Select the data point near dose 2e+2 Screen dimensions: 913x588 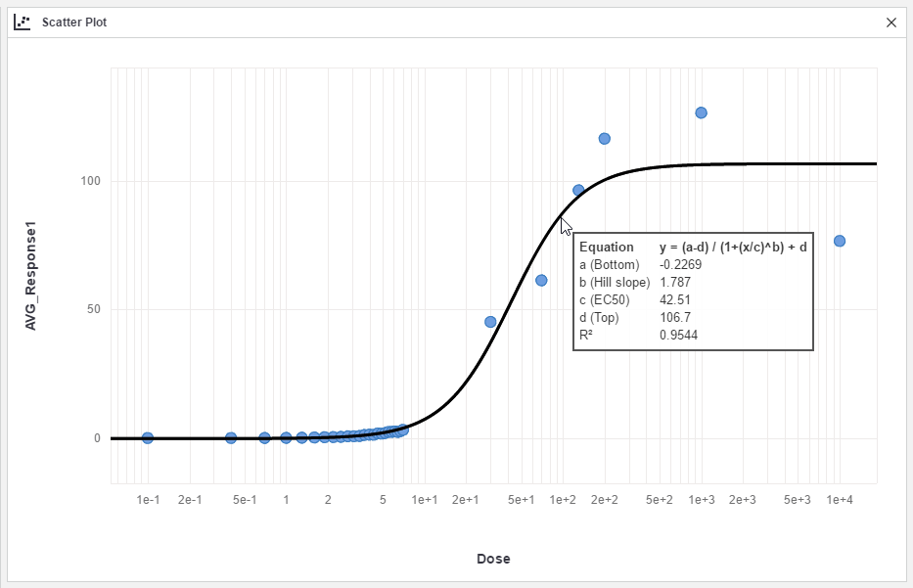click(604, 139)
